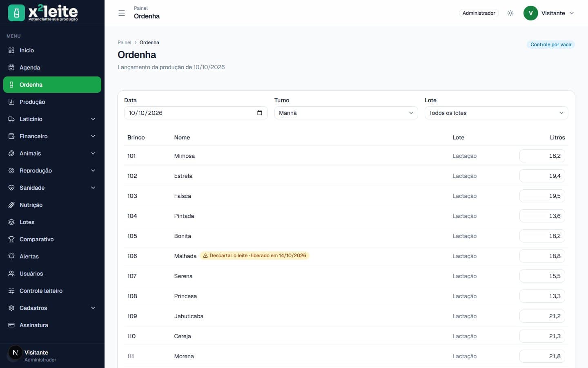
Task: Click the Litros field for Mimosa
Action: [542, 156]
